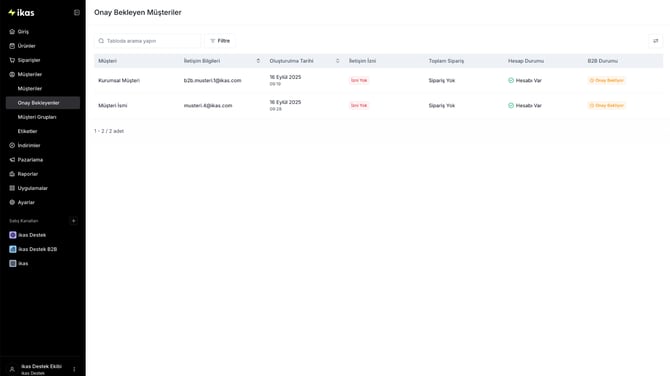670x376 pixels.
Task: Open the Pazarlama megaphone icon
Action: [x=12, y=160]
